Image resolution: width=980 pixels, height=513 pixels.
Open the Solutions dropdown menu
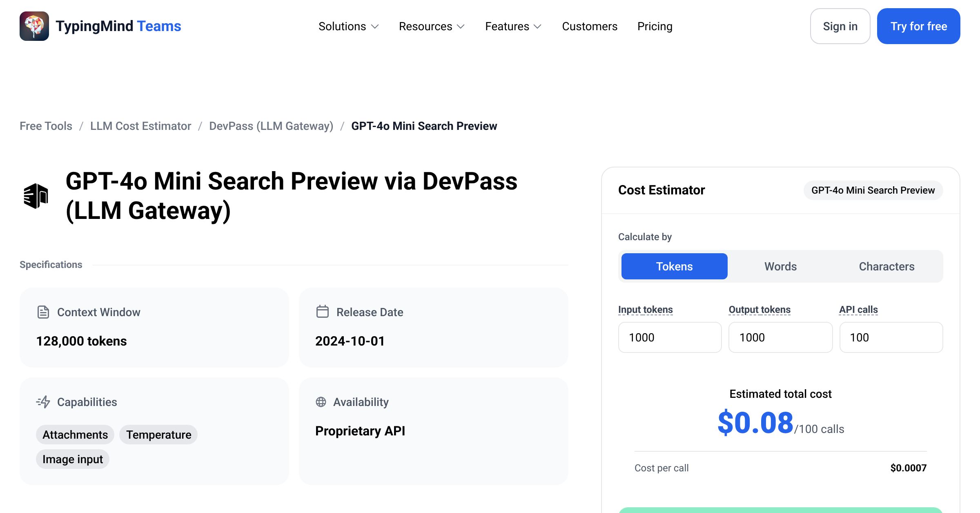(x=349, y=26)
